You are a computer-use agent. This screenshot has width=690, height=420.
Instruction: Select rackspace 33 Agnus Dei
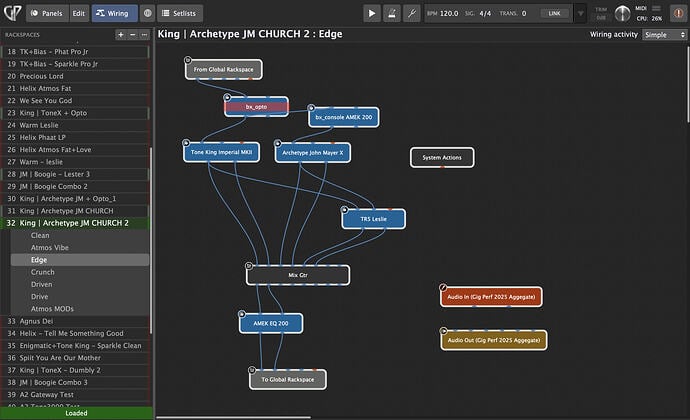[x=75, y=321]
